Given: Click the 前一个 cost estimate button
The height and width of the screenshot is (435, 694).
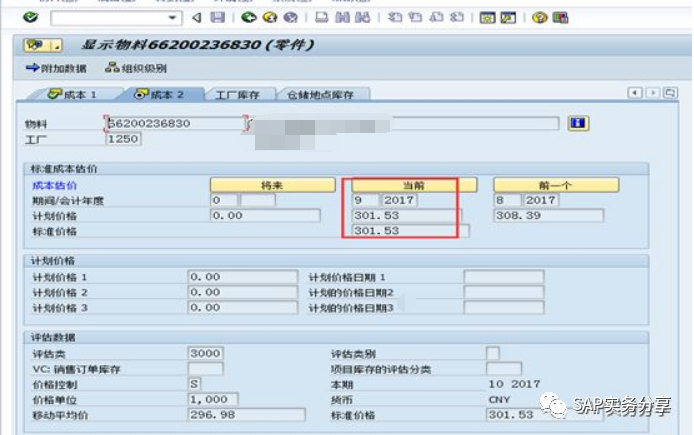Looking at the screenshot, I should tap(555, 185).
